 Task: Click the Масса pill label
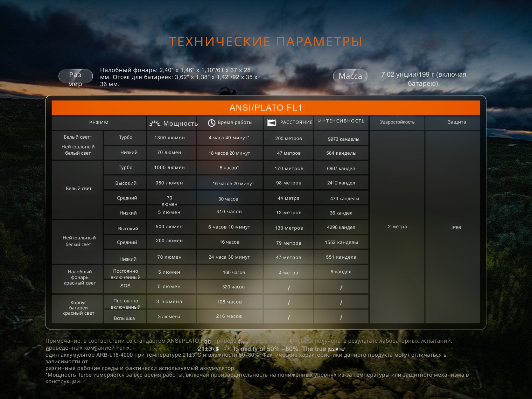click(350, 76)
